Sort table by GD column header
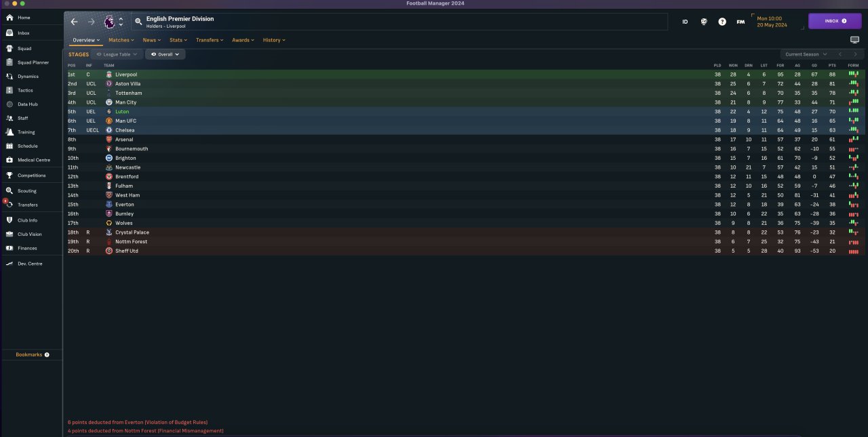Image resolution: width=868 pixels, height=437 pixels. click(x=814, y=65)
